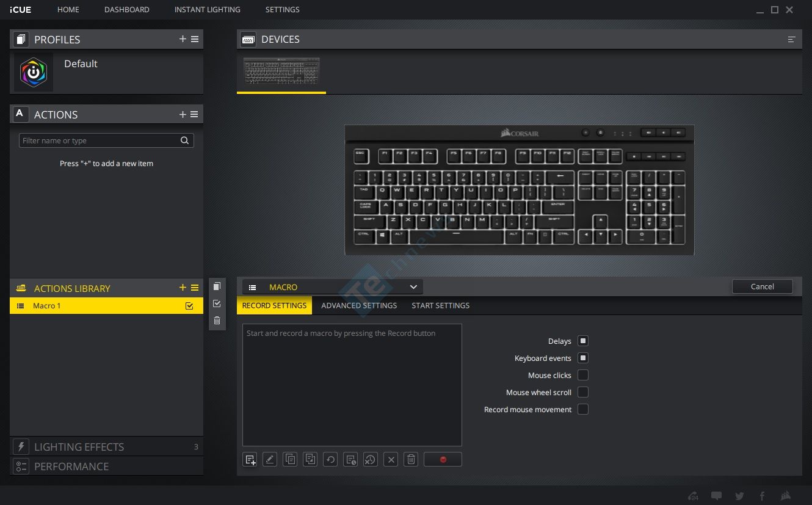Open the DASHBOARD menu
Image resolution: width=812 pixels, height=505 pixels.
[x=127, y=10]
